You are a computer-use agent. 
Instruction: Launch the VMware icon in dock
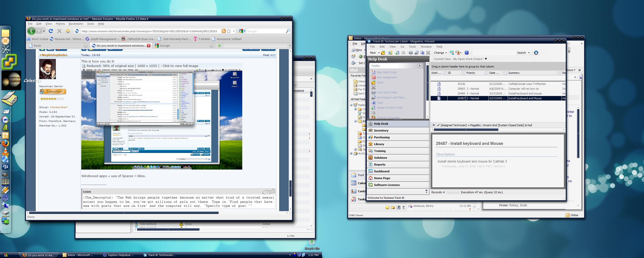coord(9,61)
